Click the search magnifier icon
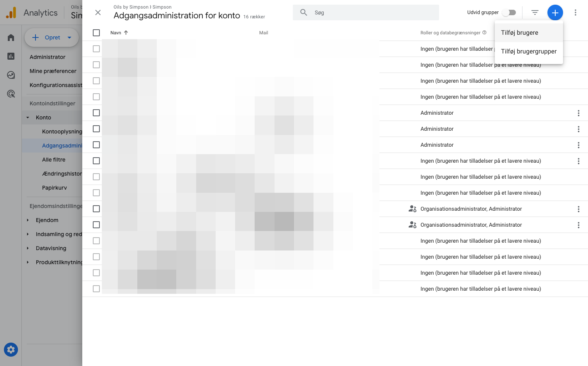Viewport: 588px width, 366px height. click(x=304, y=12)
